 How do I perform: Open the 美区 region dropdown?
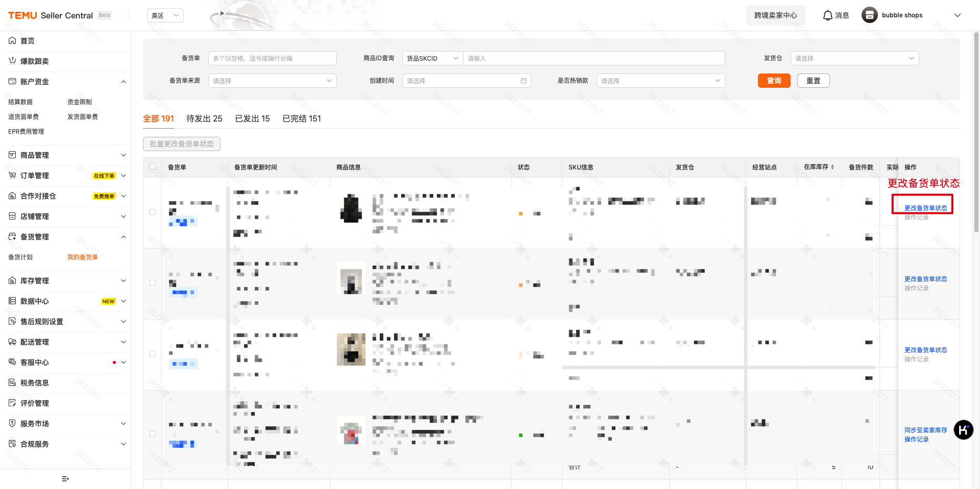[x=165, y=15]
